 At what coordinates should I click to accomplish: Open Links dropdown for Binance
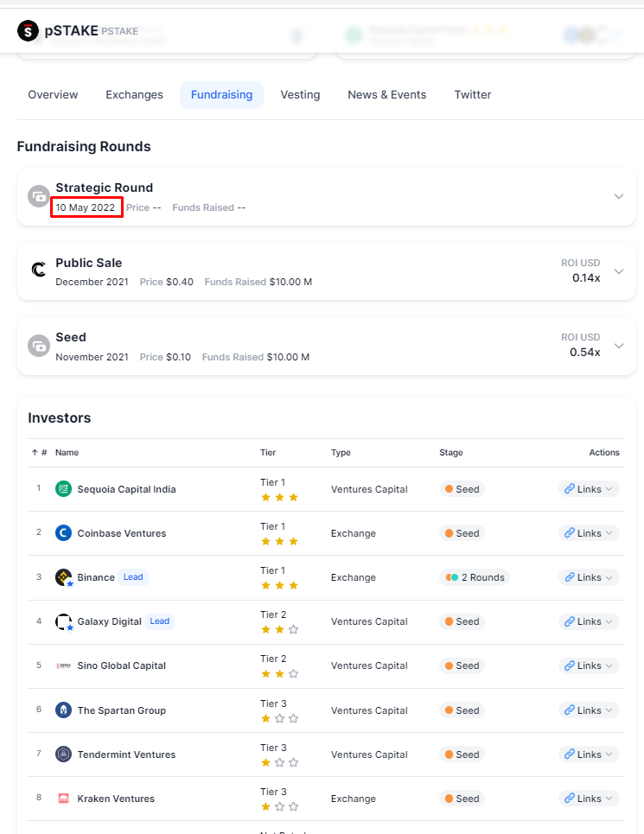pyautogui.click(x=589, y=577)
